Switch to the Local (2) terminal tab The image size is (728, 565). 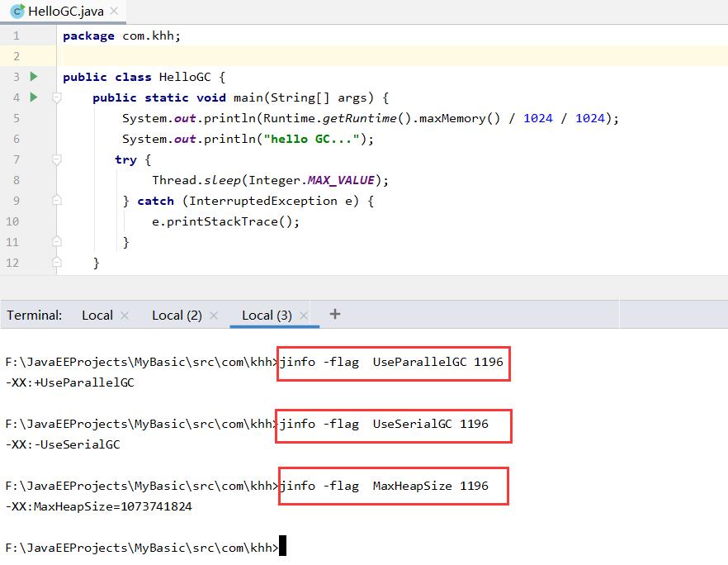click(x=177, y=316)
